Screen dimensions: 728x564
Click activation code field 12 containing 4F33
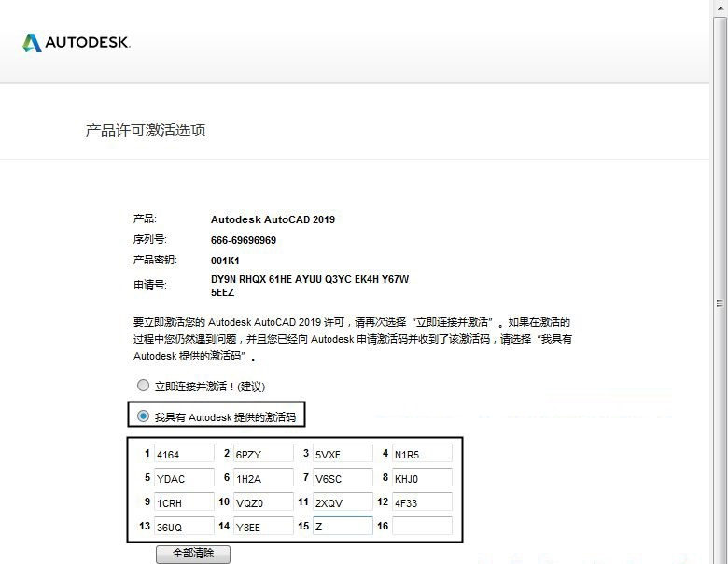[423, 501]
